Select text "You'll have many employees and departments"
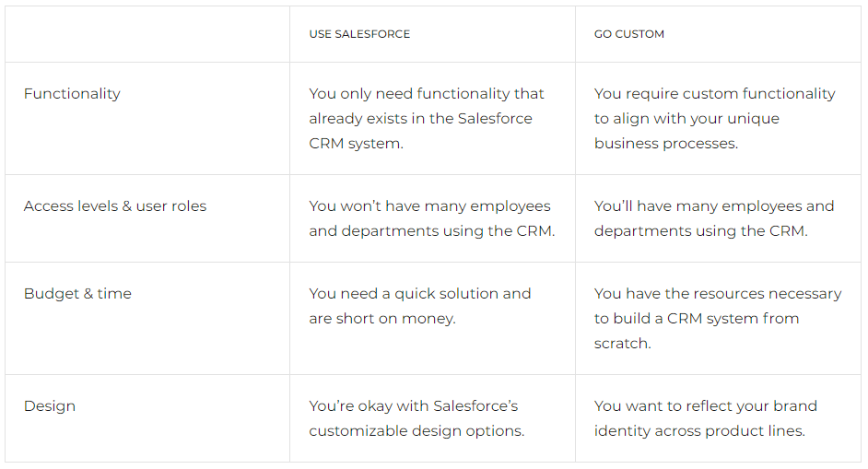868x469 pixels. (714, 218)
